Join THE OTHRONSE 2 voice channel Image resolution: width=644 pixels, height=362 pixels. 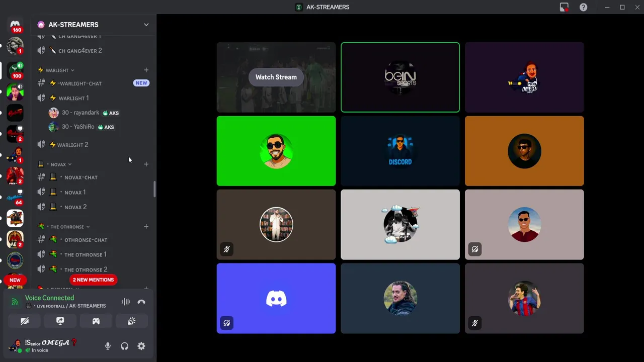point(93,269)
